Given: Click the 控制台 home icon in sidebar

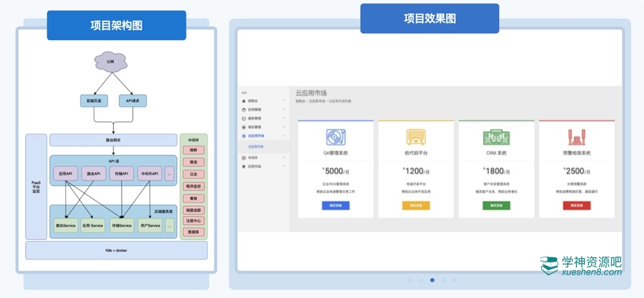Looking at the screenshot, I should coord(244,101).
